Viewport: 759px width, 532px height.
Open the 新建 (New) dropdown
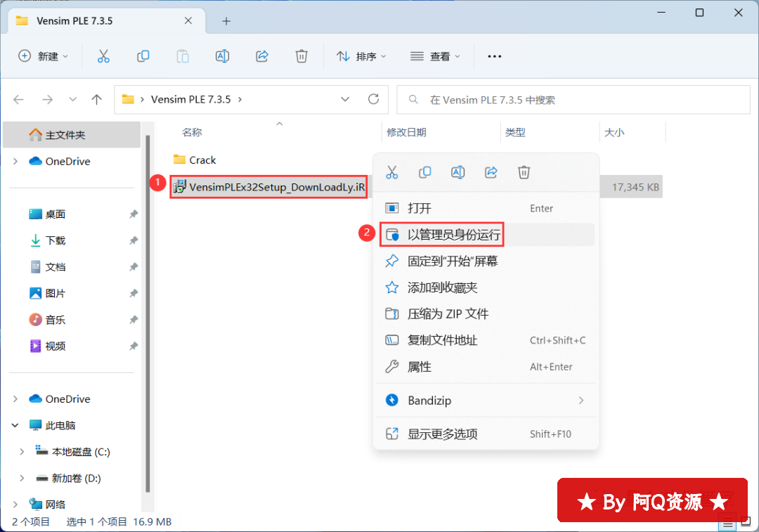[43, 57]
